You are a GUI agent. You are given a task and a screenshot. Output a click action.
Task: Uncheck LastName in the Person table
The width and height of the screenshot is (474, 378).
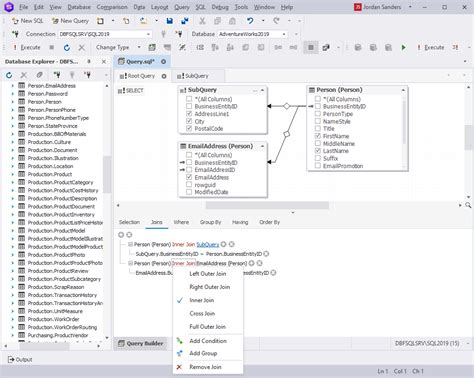(318, 151)
